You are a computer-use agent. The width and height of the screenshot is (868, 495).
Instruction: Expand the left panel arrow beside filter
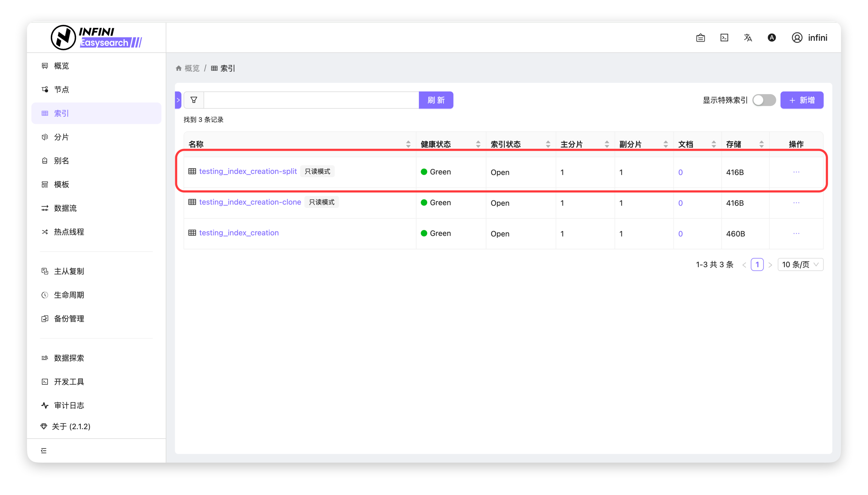178,100
